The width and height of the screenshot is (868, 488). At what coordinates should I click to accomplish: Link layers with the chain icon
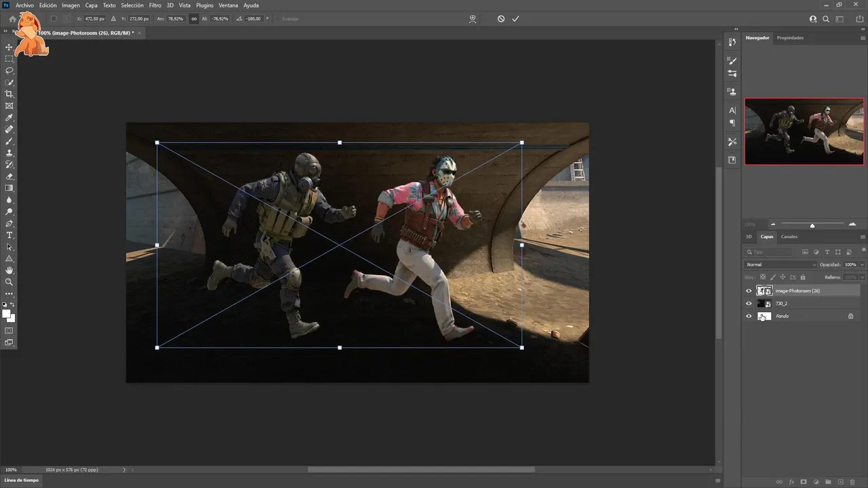pos(780,482)
